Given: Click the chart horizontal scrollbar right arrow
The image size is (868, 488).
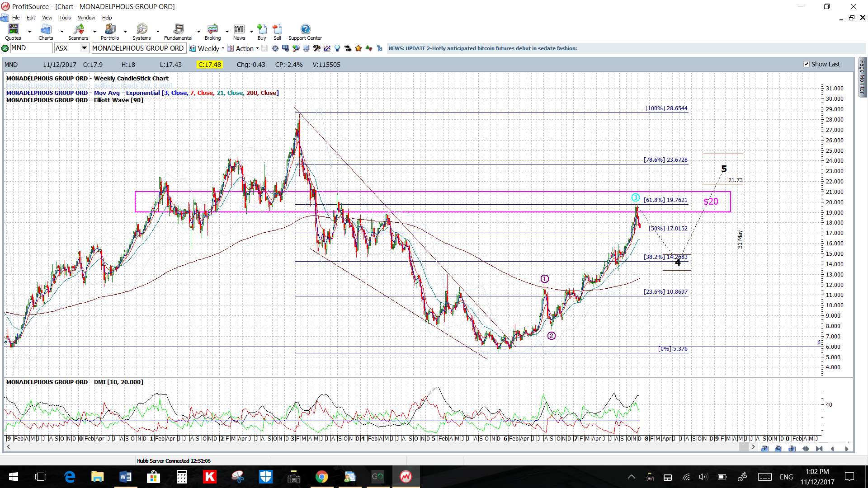Looking at the screenshot, I should (753, 447).
